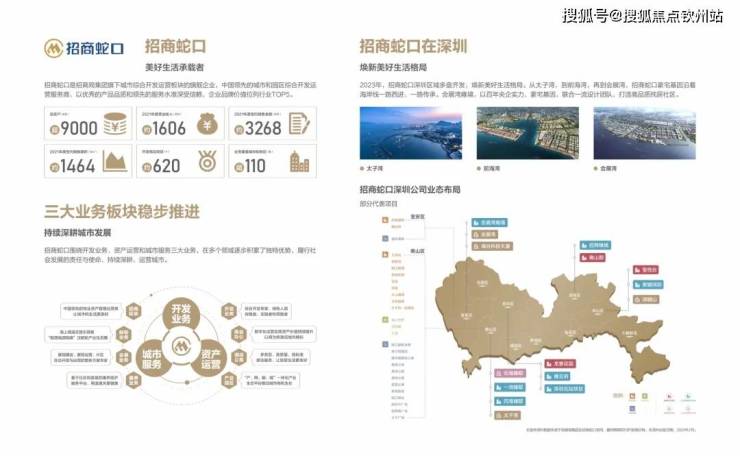Click the money bag icon in the 1606 card
This screenshot has height=456, width=740.
click(x=207, y=124)
